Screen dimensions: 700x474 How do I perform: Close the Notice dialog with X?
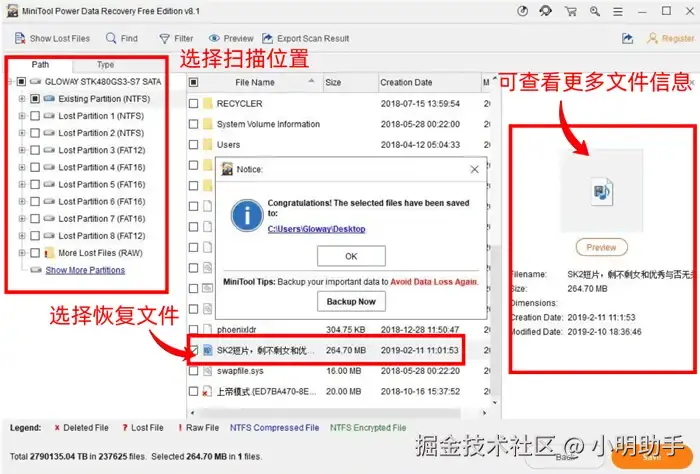point(475,169)
